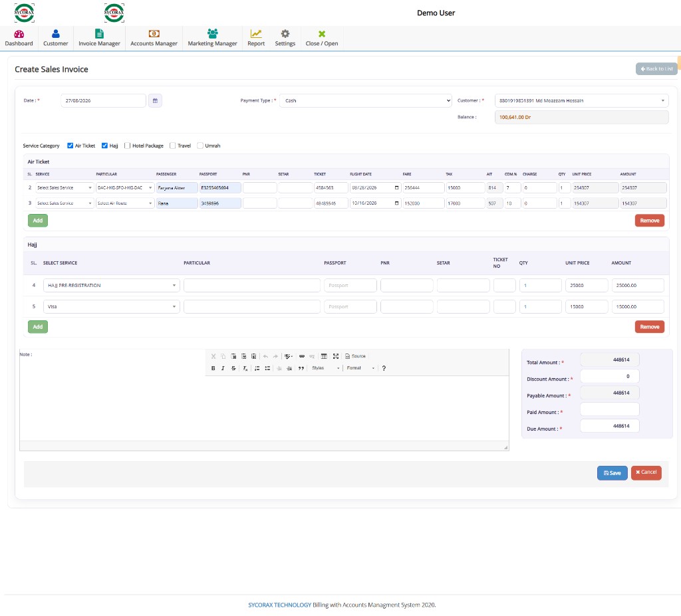The height and width of the screenshot is (616, 681).
Task: Save the sales invoice
Action: [612, 473]
